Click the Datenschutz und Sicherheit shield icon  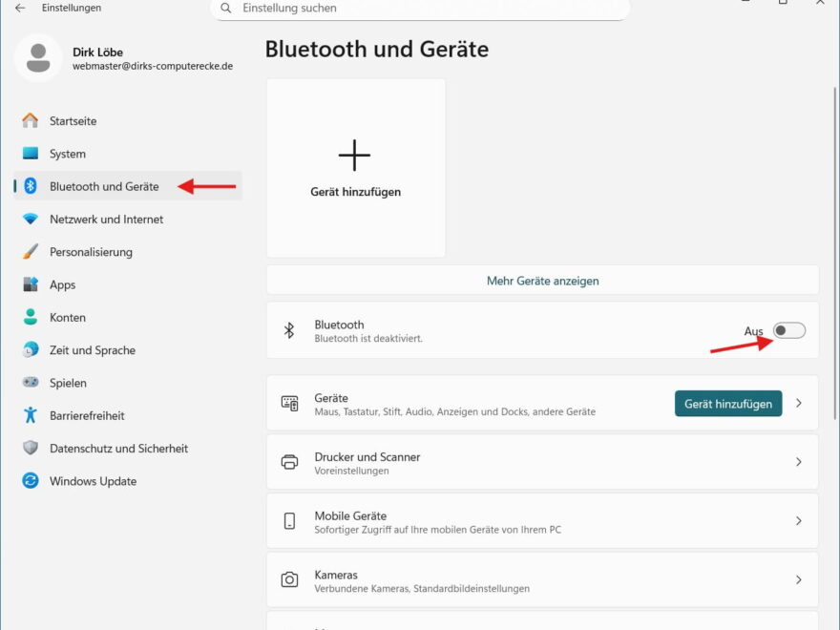(30, 448)
